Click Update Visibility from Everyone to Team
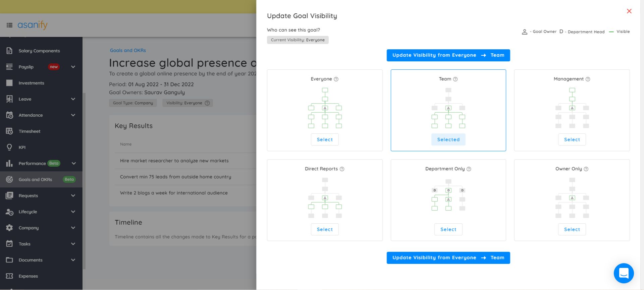644x290 pixels. 448,55
